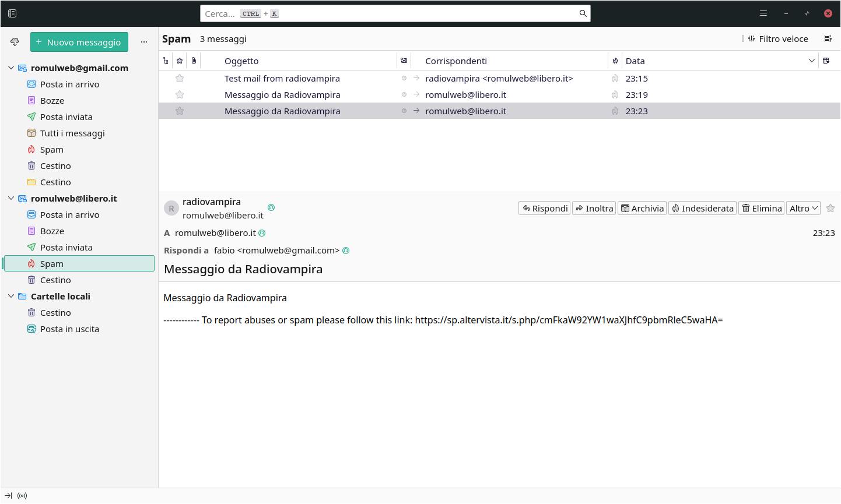Sort by attachment column icon
The width and height of the screenshot is (841, 504).
point(194,61)
